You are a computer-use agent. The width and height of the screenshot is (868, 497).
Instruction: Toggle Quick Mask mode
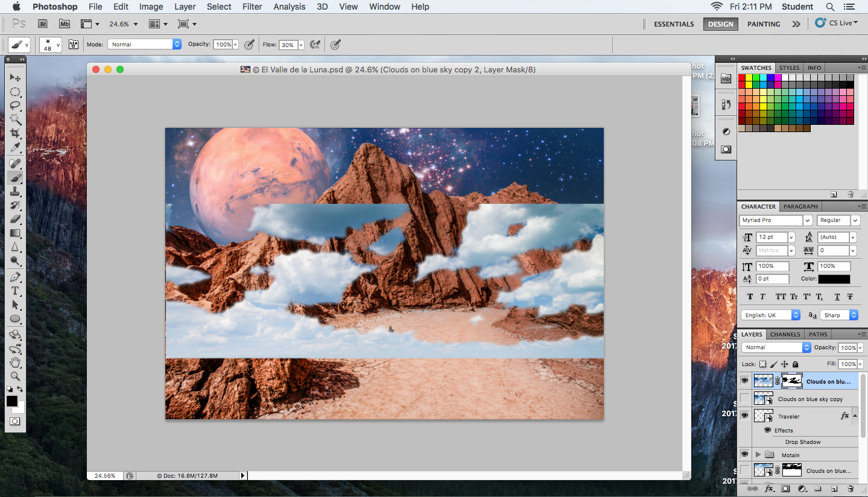pyautogui.click(x=15, y=422)
